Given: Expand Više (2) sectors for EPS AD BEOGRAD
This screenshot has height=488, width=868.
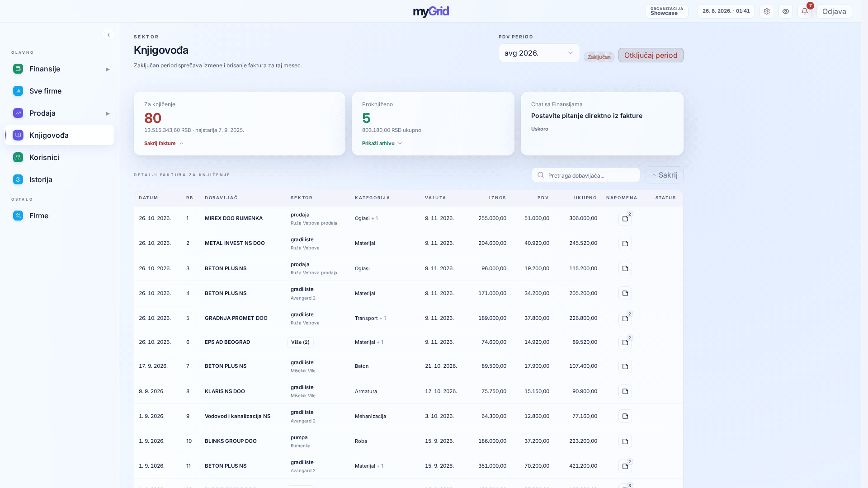Looking at the screenshot, I should pyautogui.click(x=300, y=342).
